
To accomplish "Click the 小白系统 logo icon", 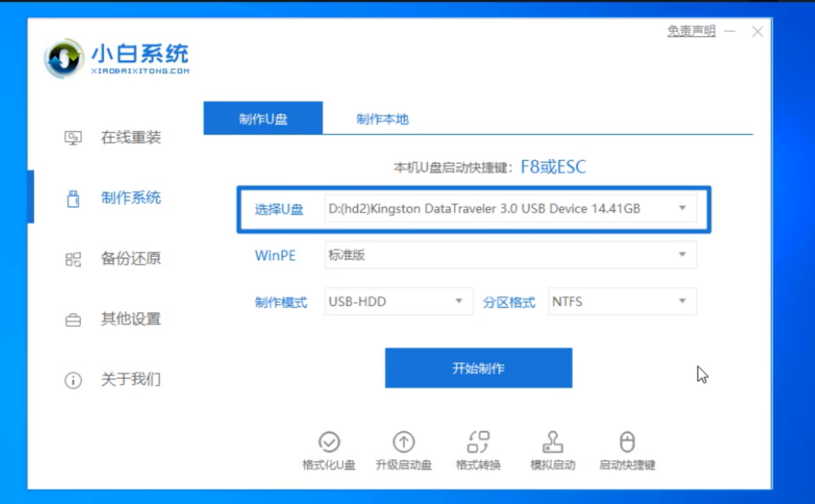I will (x=64, y=58).
